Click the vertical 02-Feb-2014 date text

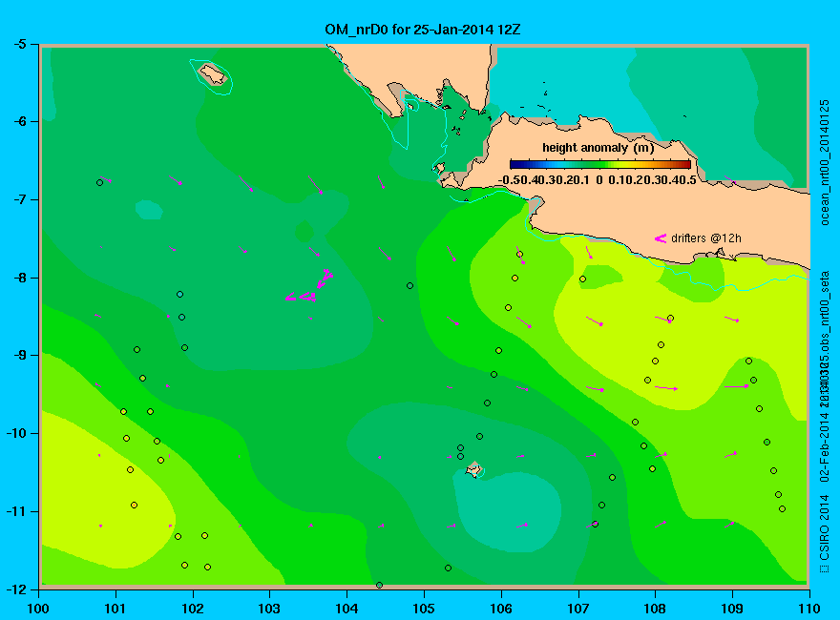click(x=825, y=445)
